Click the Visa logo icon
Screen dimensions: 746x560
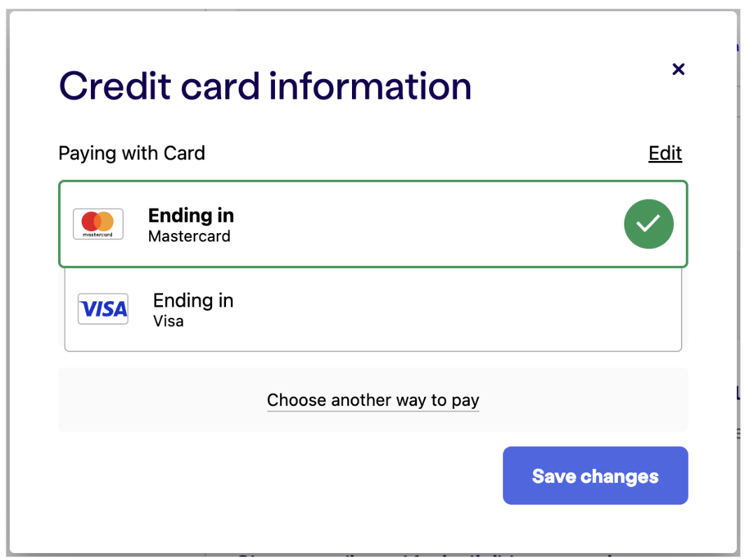(x=103, y=309)
